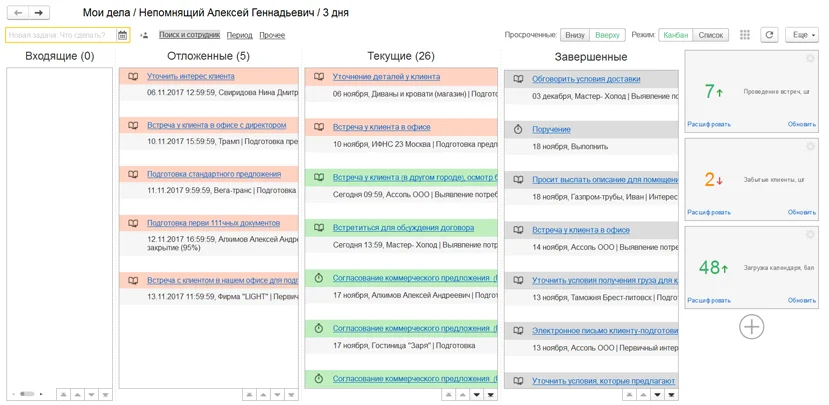Viewport: 830px width, 405px height.
Task: Open task Уточнить интерес клиента
Action: [x=191, y=76]
